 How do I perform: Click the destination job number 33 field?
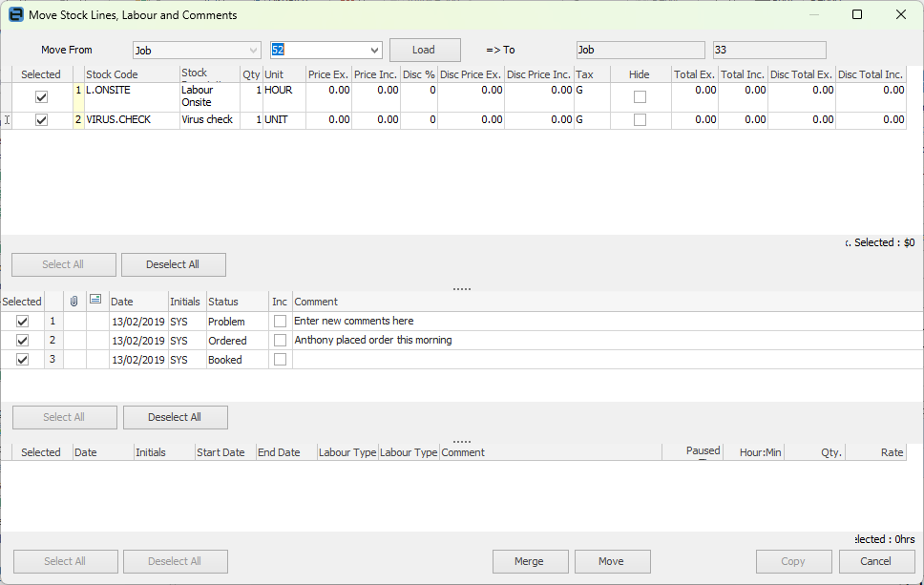[769, 50]
